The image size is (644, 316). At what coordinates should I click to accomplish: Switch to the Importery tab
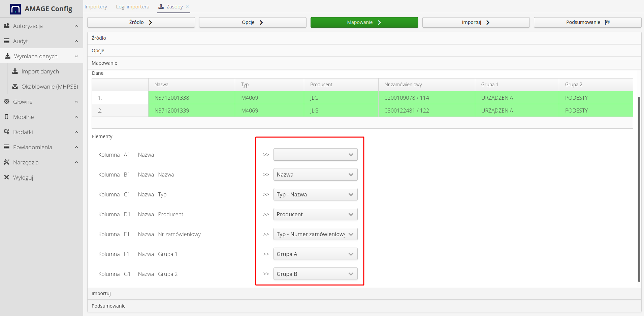(96, 7)
